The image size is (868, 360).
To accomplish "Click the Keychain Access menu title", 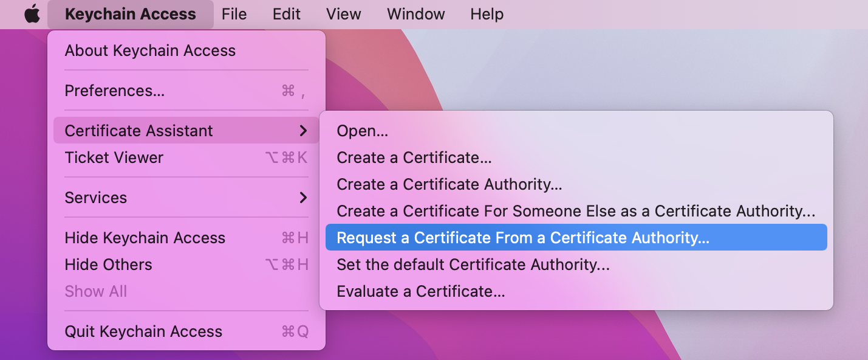I will (x=131, y=14).
